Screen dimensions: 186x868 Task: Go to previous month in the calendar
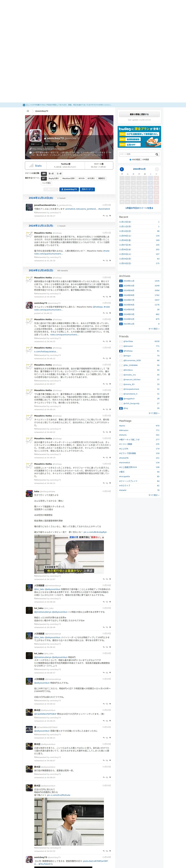pyautogui.click(x=122, y=169)
